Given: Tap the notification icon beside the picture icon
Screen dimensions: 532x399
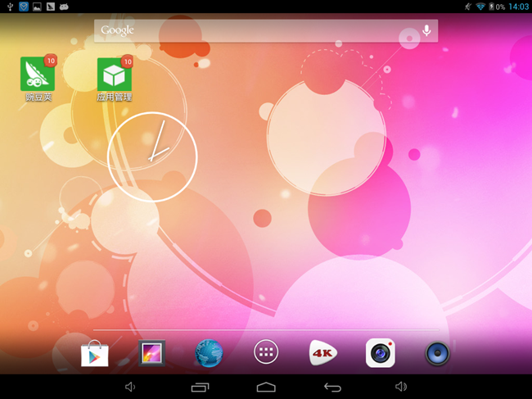Looking at the screenshot, I should click(51, 7).
